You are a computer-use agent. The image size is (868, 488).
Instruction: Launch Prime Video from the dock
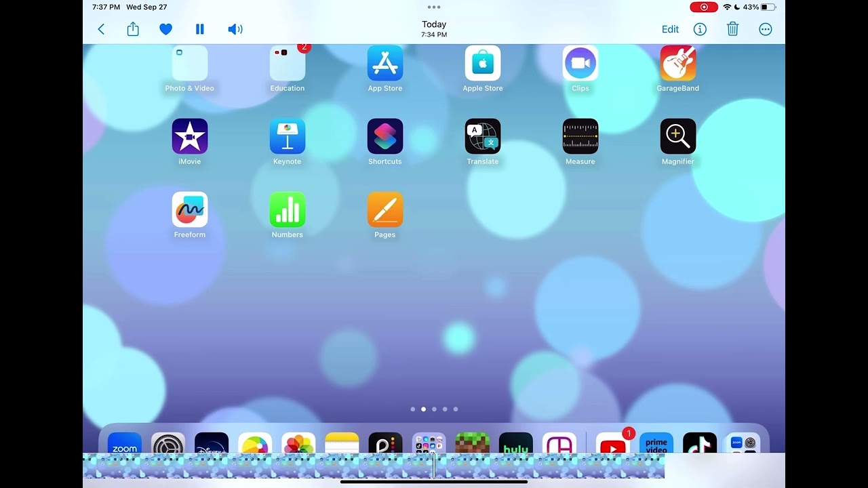click(x=656, y=443)
